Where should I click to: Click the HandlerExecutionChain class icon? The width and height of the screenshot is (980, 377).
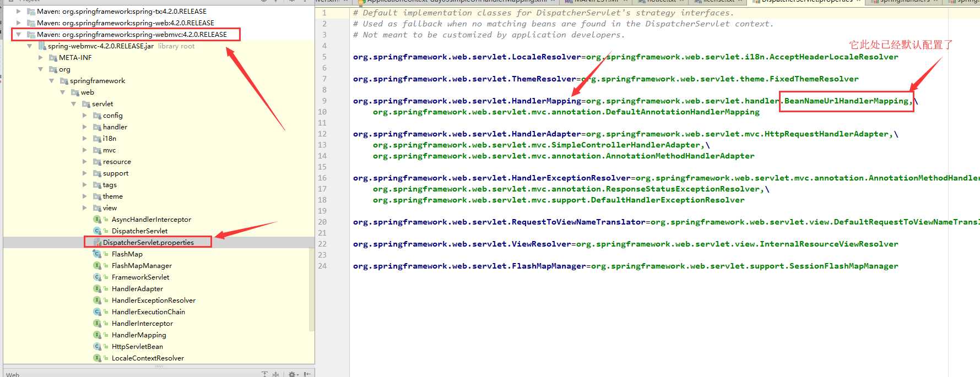coord(98,312)
